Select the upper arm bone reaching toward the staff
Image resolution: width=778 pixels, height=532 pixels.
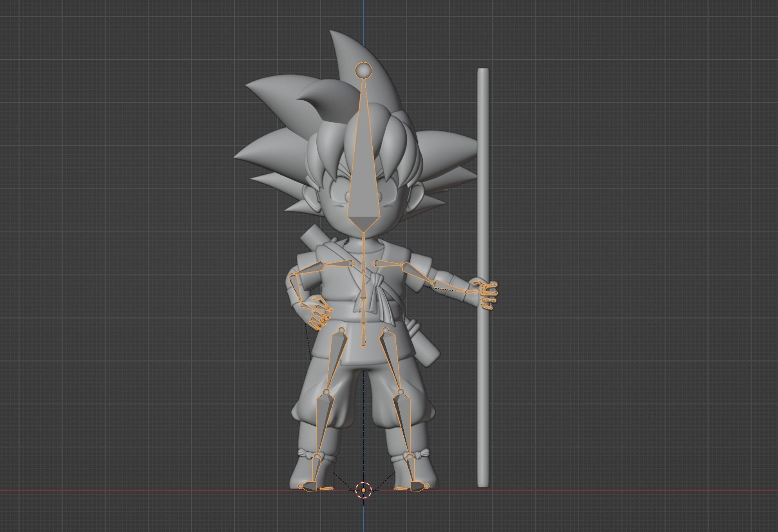(417, 273)
